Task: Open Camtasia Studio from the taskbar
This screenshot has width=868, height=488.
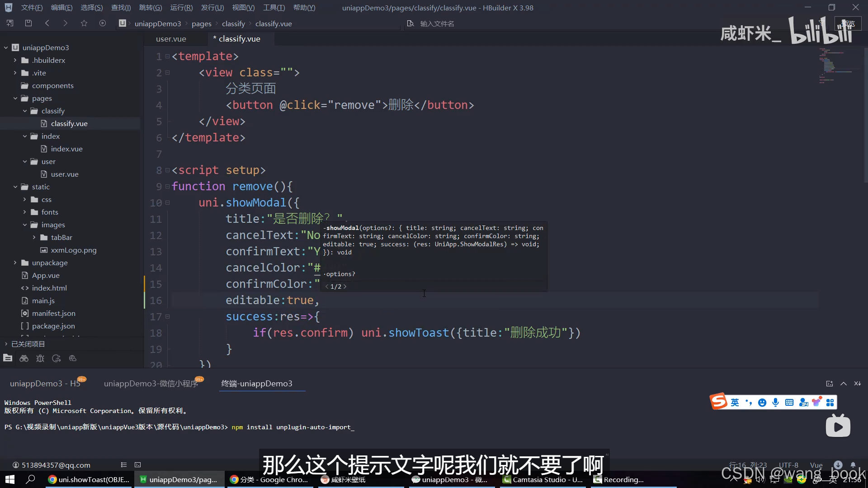Action: click(542, 479)
